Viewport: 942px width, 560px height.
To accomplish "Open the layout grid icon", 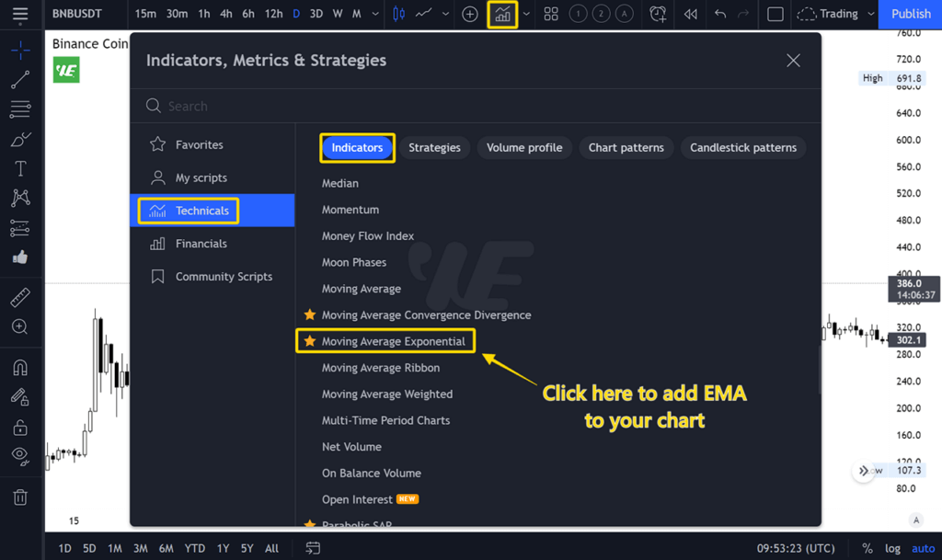I will pyautogui.click(x=551, y=14).
